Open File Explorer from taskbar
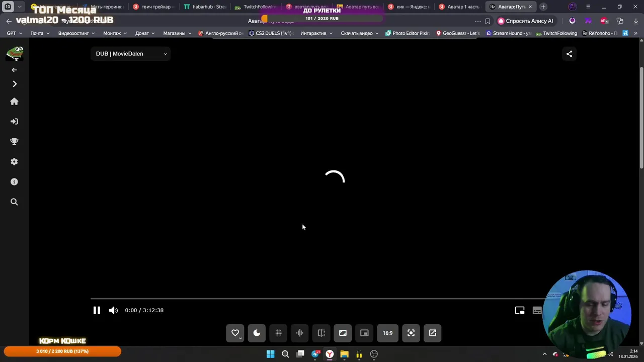The width and height of the screenshot is (644, 362). pyautogui.click(x=344, y=354)
